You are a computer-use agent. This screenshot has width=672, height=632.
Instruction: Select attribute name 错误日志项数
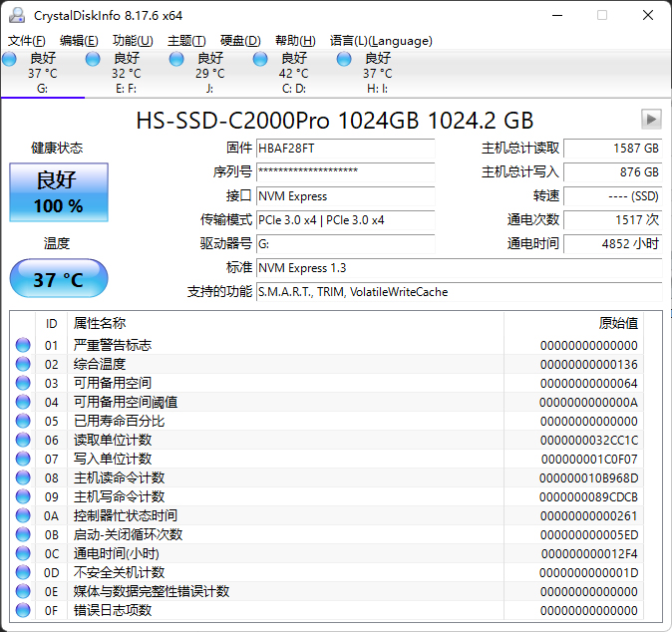tap(113, 610)
